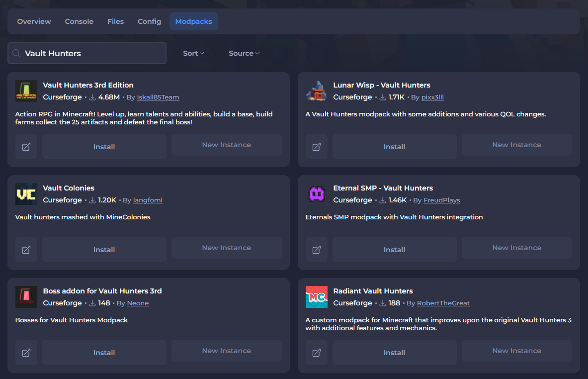
Task: Click Radiant Vault Hunters external link icon
Action: 316,353
